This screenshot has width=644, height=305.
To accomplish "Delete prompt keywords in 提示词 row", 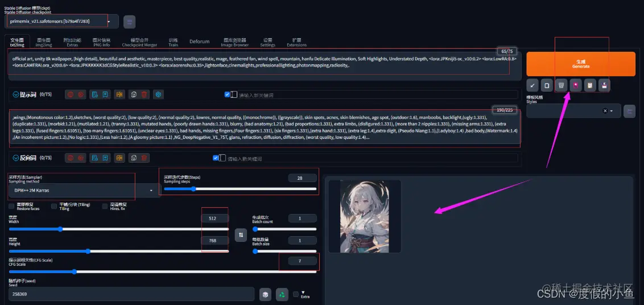I will [x=144, y=94].
